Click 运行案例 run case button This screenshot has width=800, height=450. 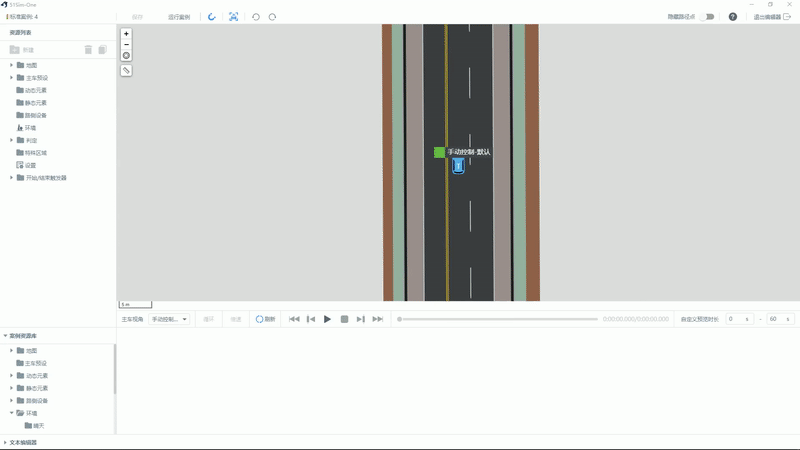pyautogui.click(x=179, y=17)
